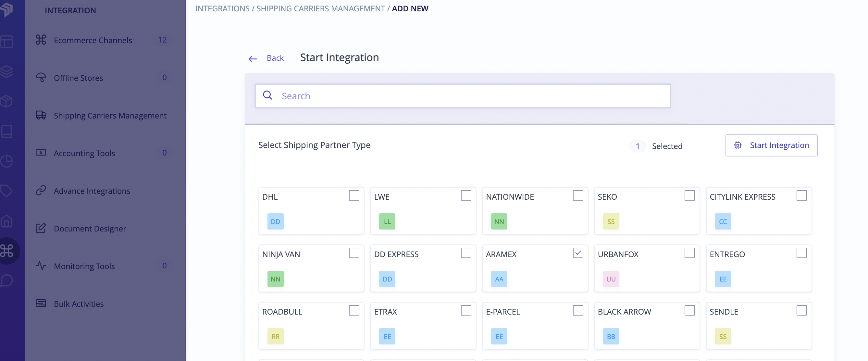
Task: Open Monitoring Tools menu item
Action: [105, 266]
